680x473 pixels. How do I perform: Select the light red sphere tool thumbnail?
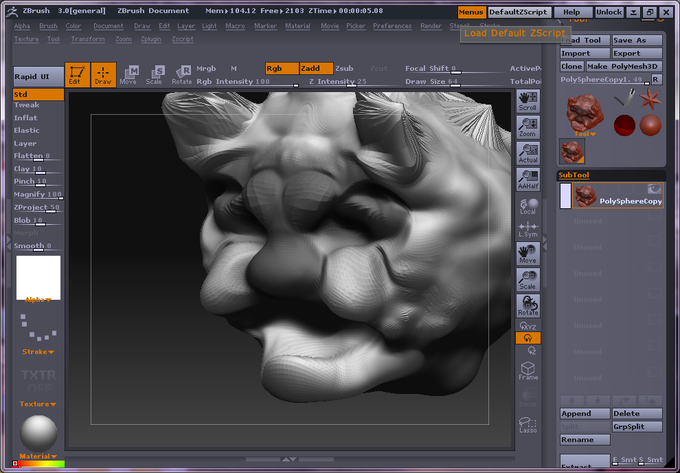tap(650, 125)
